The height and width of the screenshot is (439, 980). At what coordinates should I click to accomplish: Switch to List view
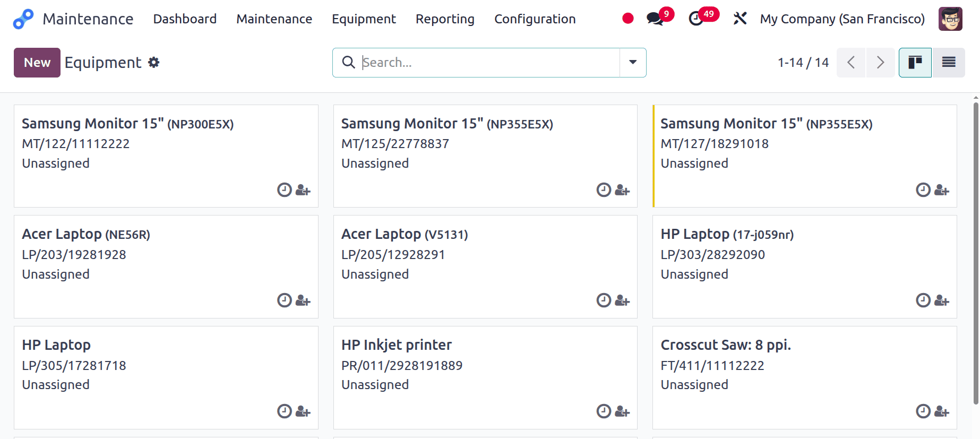click(949, 63)
